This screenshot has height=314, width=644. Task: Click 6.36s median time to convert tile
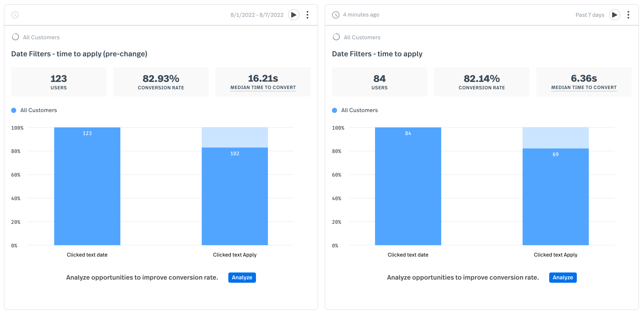point(584,82)
